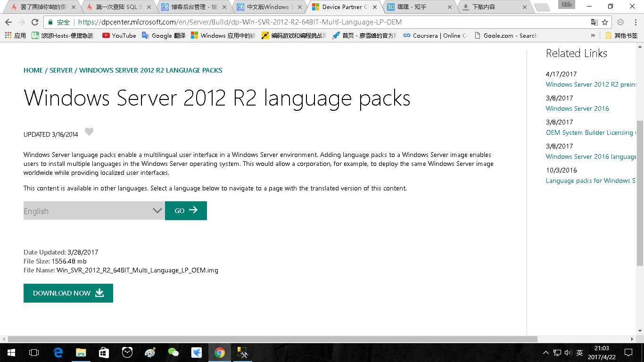644x362 pixels.
Task: Open 编码游戏和编程挑战 bookmark
Action: (x=294, y=35)
